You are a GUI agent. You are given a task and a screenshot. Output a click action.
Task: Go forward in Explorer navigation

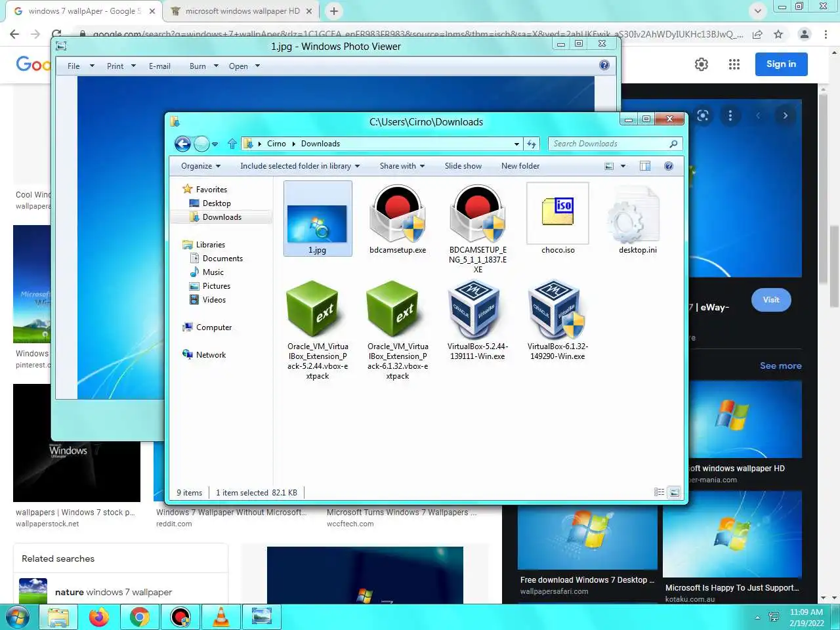pos(201,144)
